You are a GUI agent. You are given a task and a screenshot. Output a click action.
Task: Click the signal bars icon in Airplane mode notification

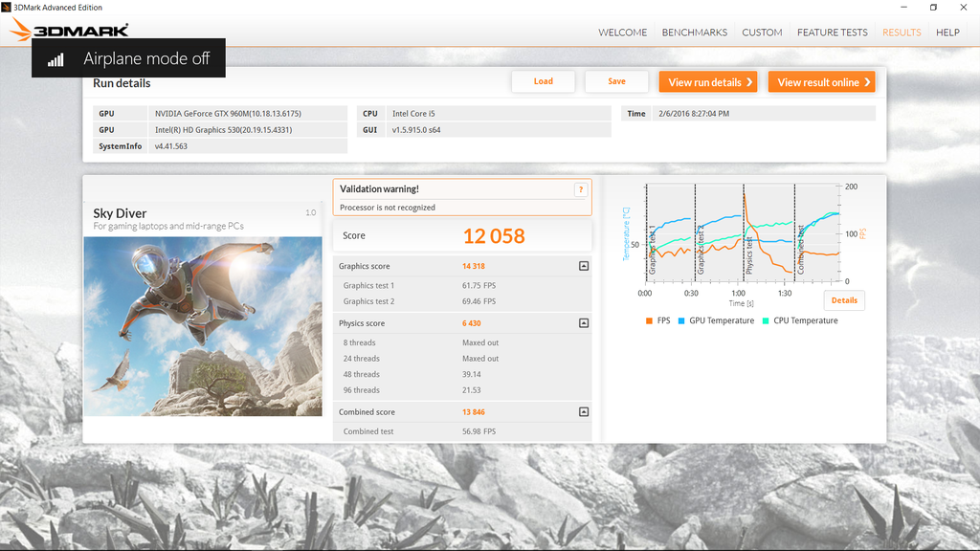[x=56, y=59]
